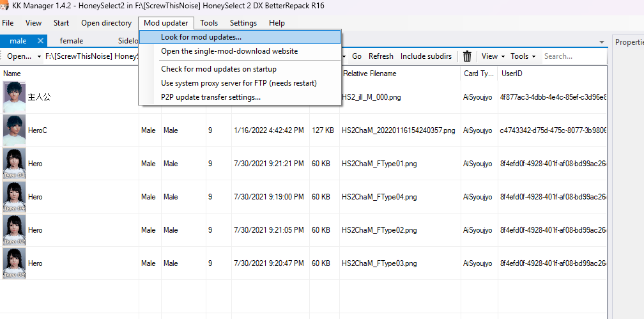Click the Go button
The width and height of the screenshot is (644, 319).
pyautogui.click(x=357, y=56)
